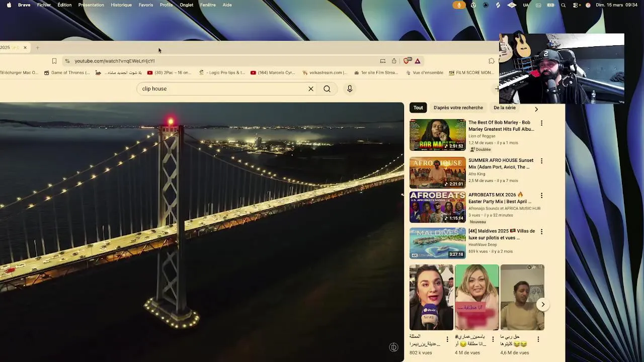This screenshot has height=362, width=644.
Task: Open the Onglet menu
Action: (186, 5)
